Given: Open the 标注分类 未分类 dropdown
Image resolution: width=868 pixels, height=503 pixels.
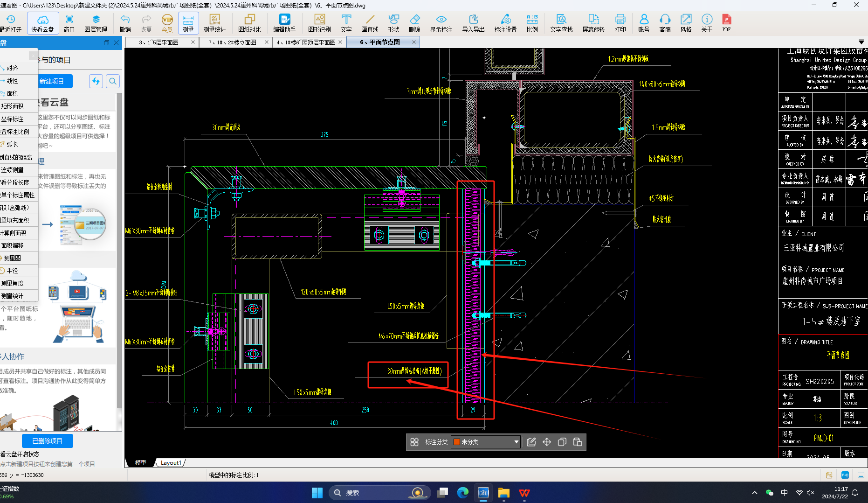Looking at the screenshot, I should tap(486, 442).
